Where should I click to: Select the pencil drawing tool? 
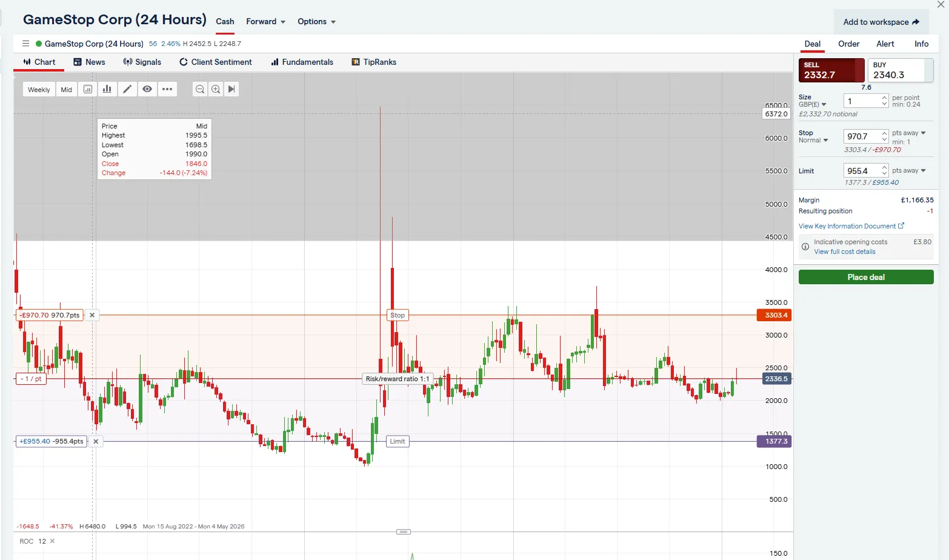(x=127, y=89)
